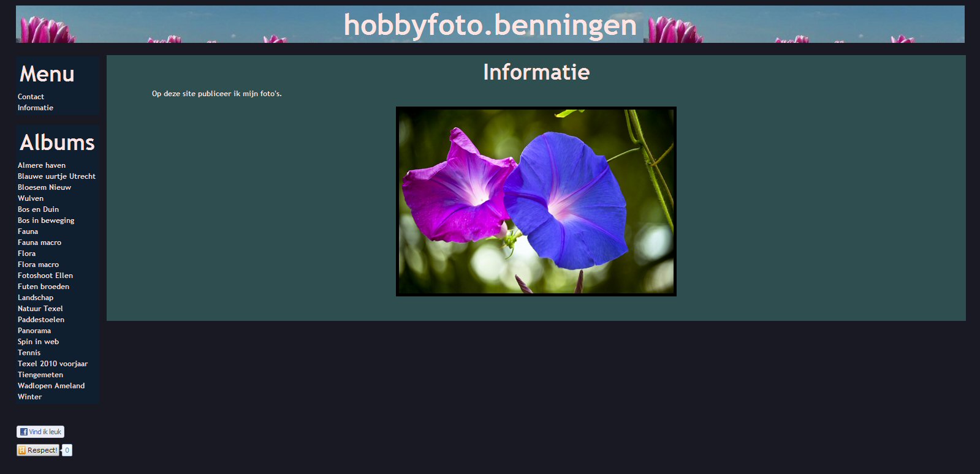Open the Landschap album
980x474 pixels.
[36, 298]
